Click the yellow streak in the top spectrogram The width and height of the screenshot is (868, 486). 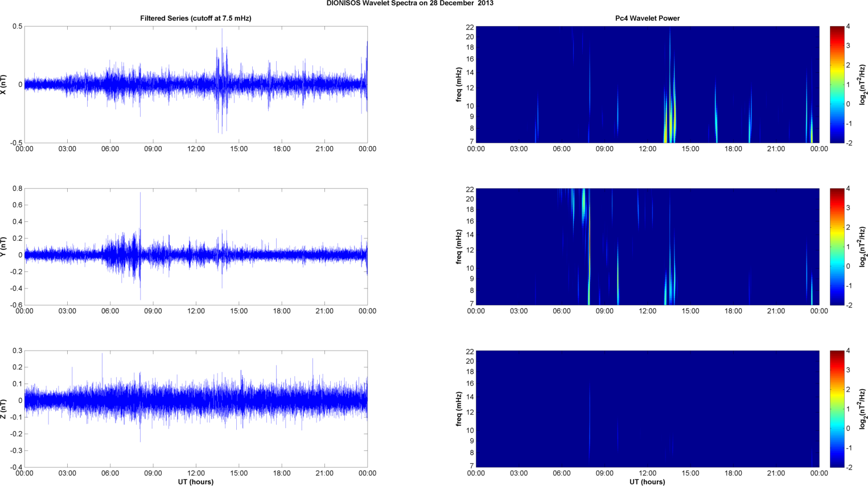click(665, 128)
